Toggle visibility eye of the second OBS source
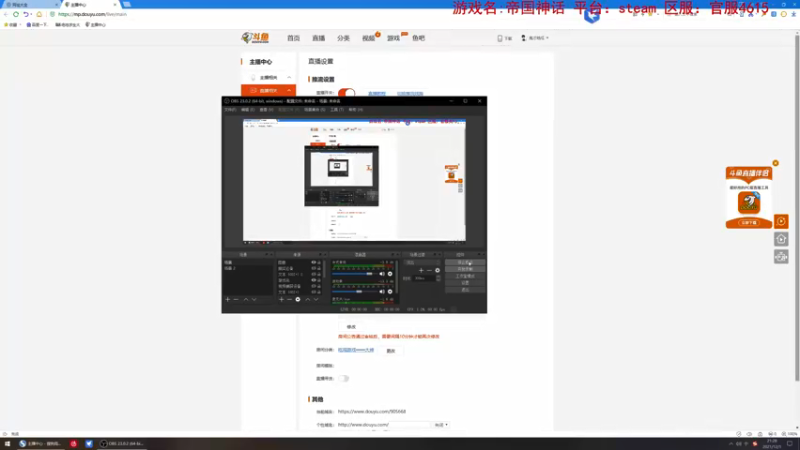 tap(313, 268)
